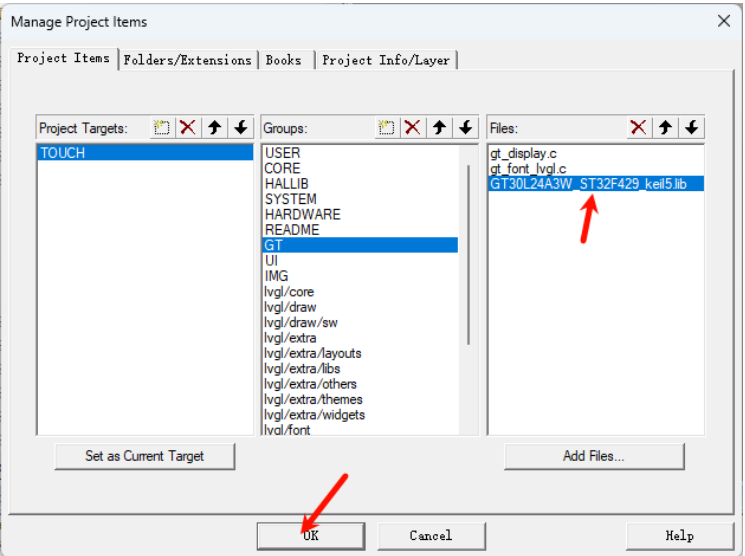Open the Project Info/Layer tab
The image size is (745, 556).
(386, 60)
